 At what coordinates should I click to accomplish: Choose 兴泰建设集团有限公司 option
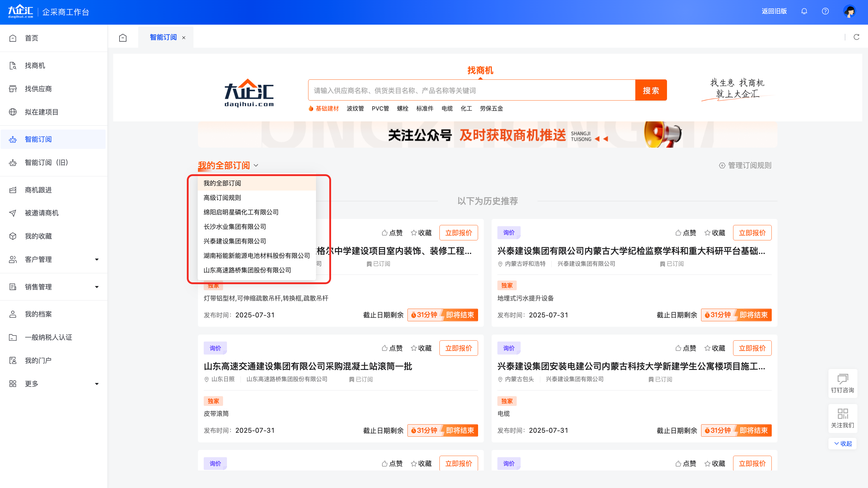257,241
